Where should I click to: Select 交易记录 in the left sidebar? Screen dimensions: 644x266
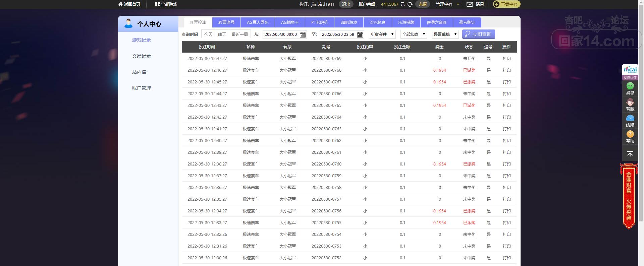[x=142, y=56]
